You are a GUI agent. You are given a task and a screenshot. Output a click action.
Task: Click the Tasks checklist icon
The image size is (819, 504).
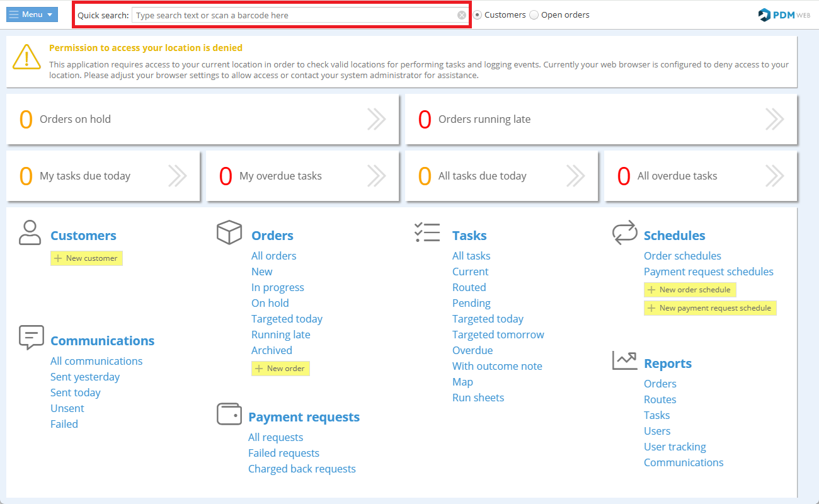427,232
